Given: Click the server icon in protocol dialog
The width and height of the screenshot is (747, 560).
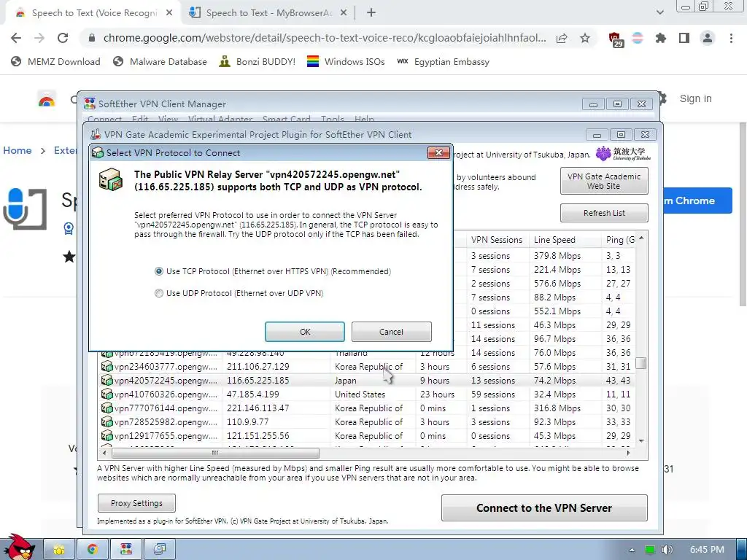Looking at the screenshot, I should tap(111, 180).
